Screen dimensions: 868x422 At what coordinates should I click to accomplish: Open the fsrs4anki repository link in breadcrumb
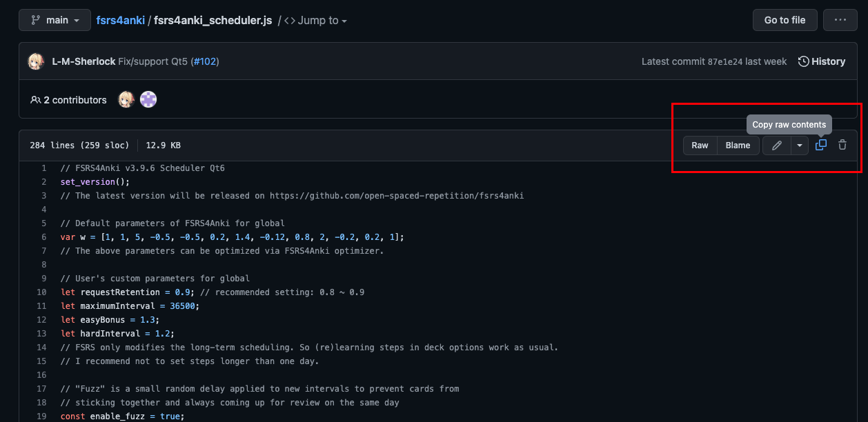point(121,21)
